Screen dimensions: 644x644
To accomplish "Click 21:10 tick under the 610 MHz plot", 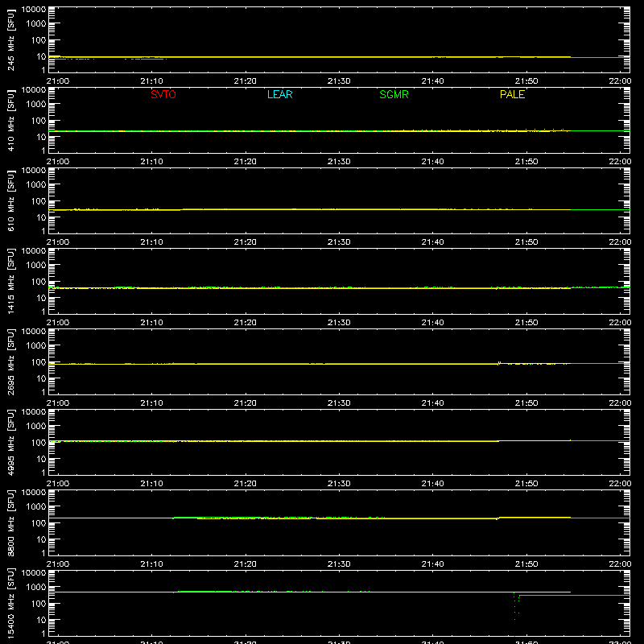I will pos(151,242).
